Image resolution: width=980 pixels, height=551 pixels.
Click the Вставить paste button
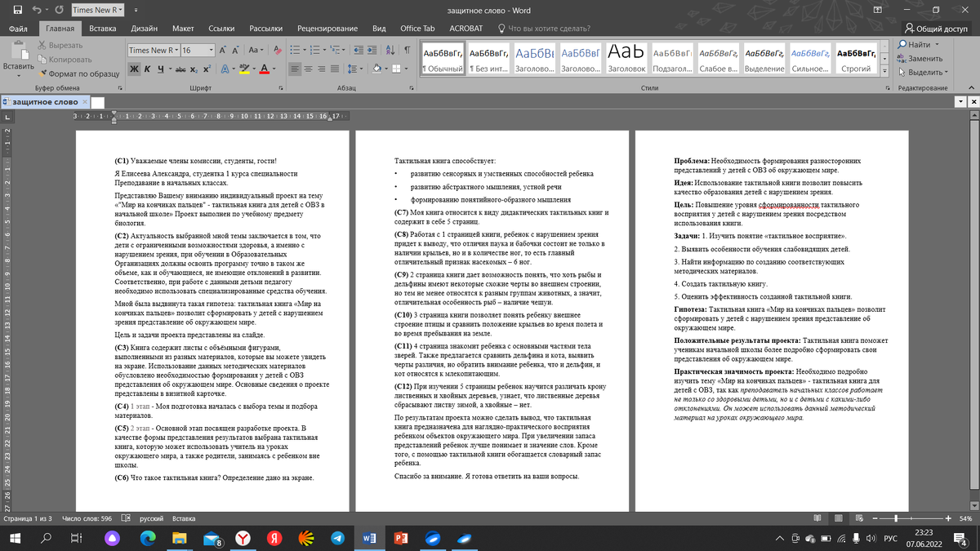[18, 57]
